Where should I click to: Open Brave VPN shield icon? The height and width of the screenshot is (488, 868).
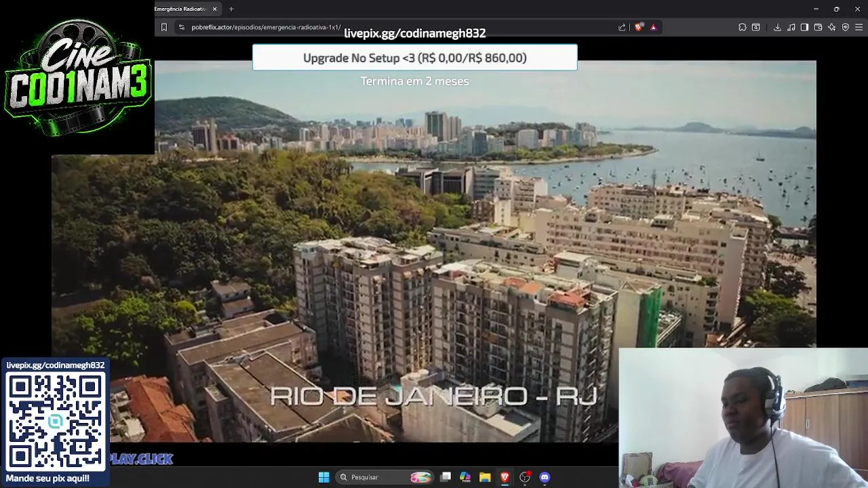coord(845,27)
